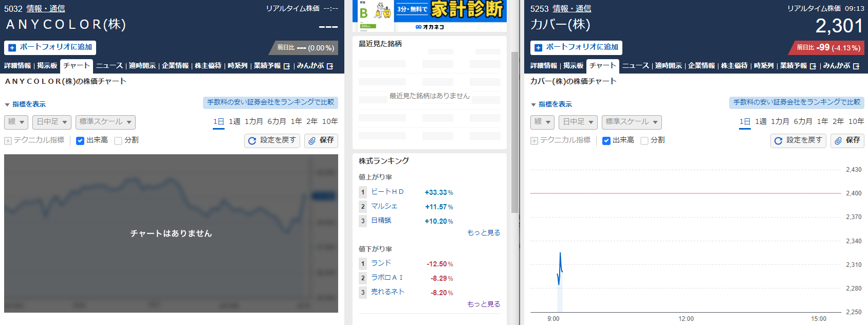Open 情報・通信 sector link beside 5032
The image size is (868, 325).
point(46,9)
